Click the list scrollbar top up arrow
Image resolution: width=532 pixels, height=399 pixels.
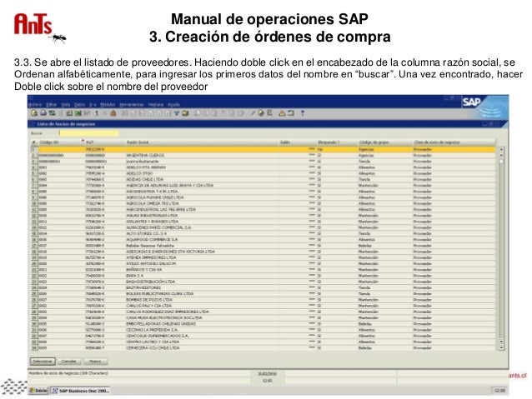[501, 149]
